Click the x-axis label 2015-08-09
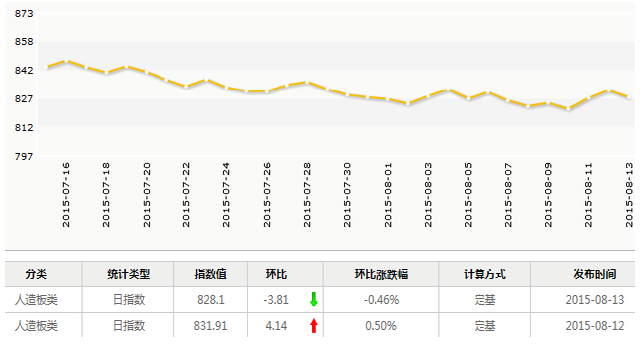640x362 pixels. tap(548, 195)
